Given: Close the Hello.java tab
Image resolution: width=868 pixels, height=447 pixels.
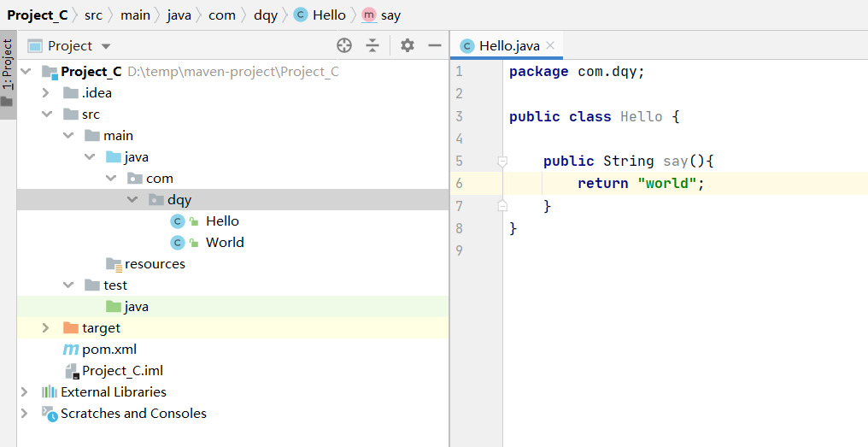Looking at the screenshot, I should click(550, 45).
